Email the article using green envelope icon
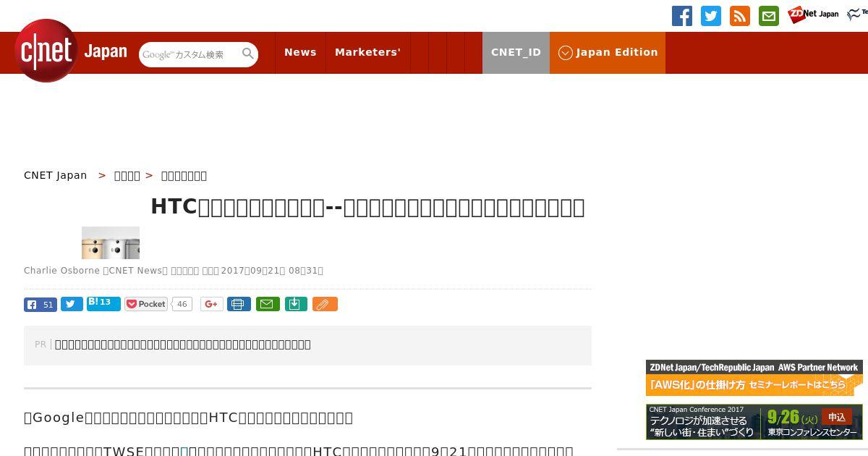Screen dimensions: 868x456 (x=268, y=304)
